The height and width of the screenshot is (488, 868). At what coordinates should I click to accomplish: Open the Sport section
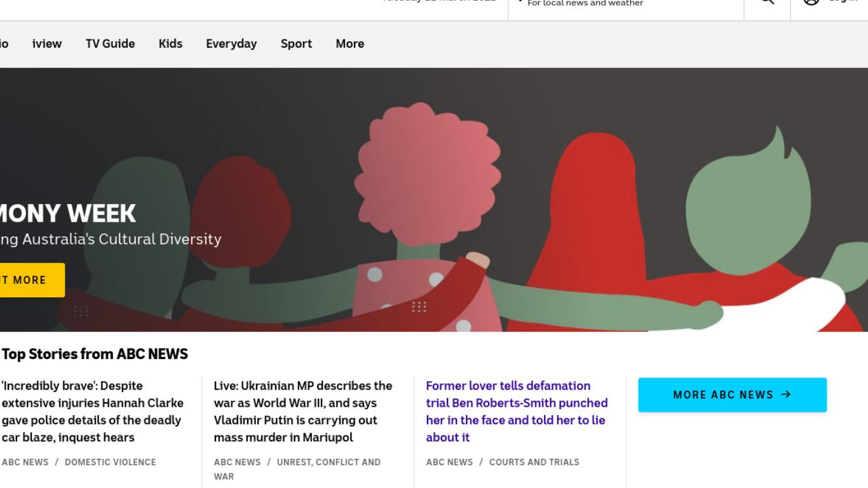[296, 44]
